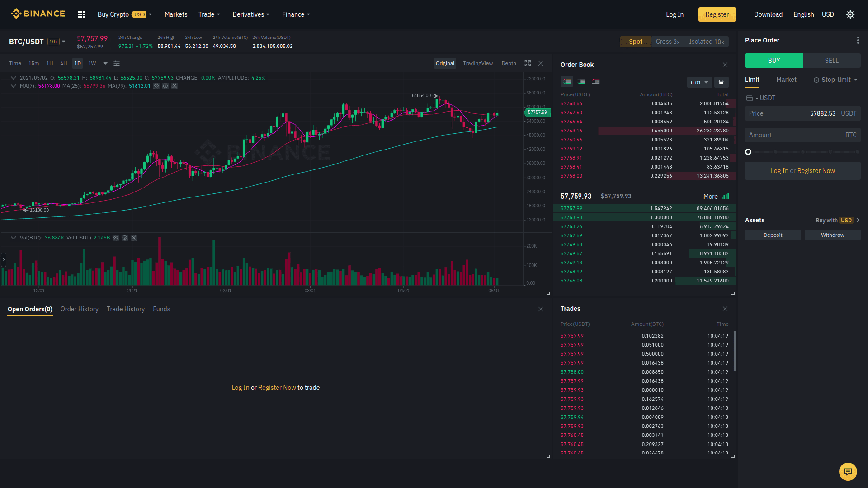Screen dimensions: 868x488
Task: Click the chart indicator settings icon
Action: pos(117,63)
